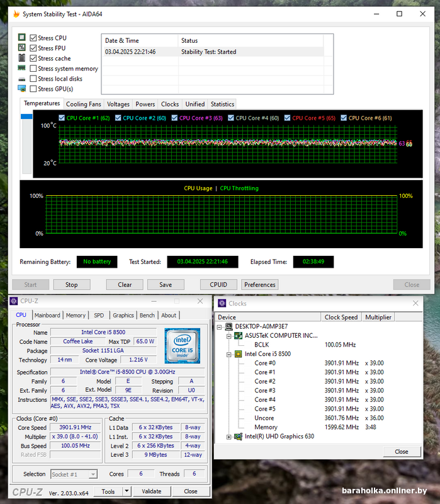The width and height of the screenshot is (440, 504).
Task: Enable the Stress GPU(s) checkbox
Action: pyautogui.click(x=33, y=89)
